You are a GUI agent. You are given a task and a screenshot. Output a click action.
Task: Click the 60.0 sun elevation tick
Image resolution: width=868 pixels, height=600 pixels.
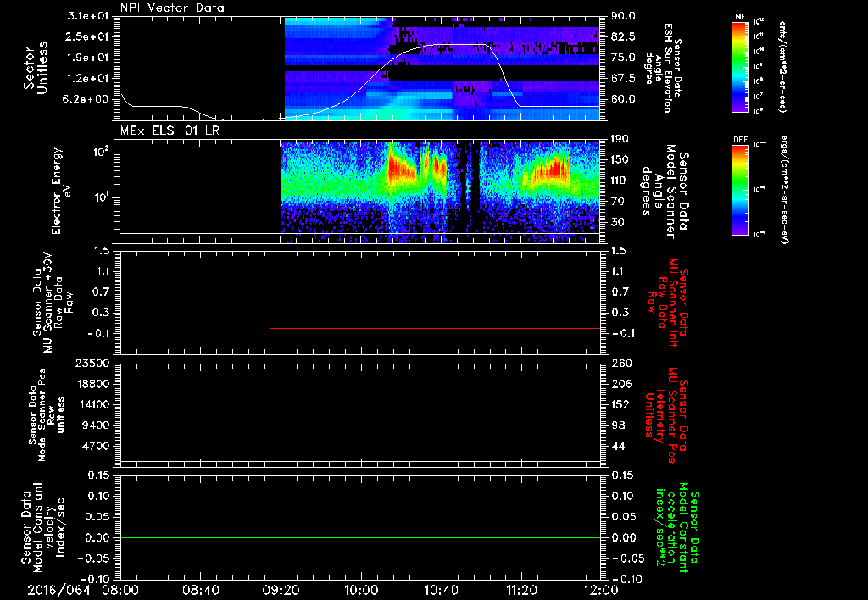tap(623, 99)
